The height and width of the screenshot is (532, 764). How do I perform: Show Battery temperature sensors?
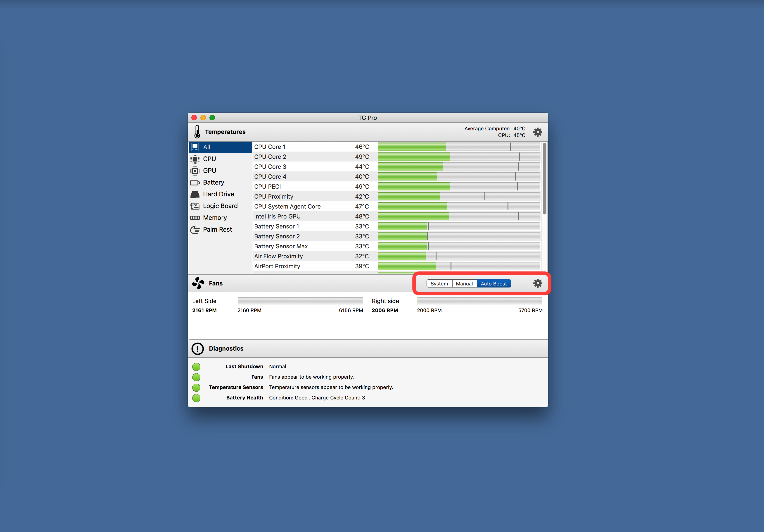tap(213, 182)
